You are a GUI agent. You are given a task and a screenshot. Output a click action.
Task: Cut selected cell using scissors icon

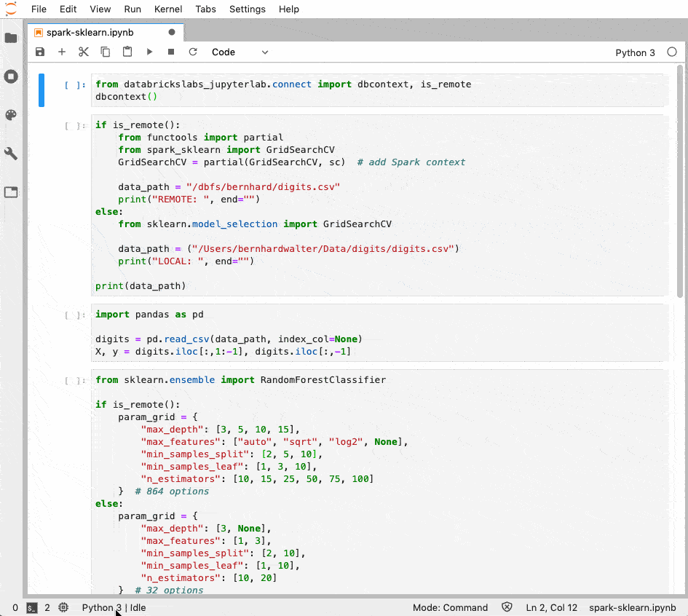[84, 52]
